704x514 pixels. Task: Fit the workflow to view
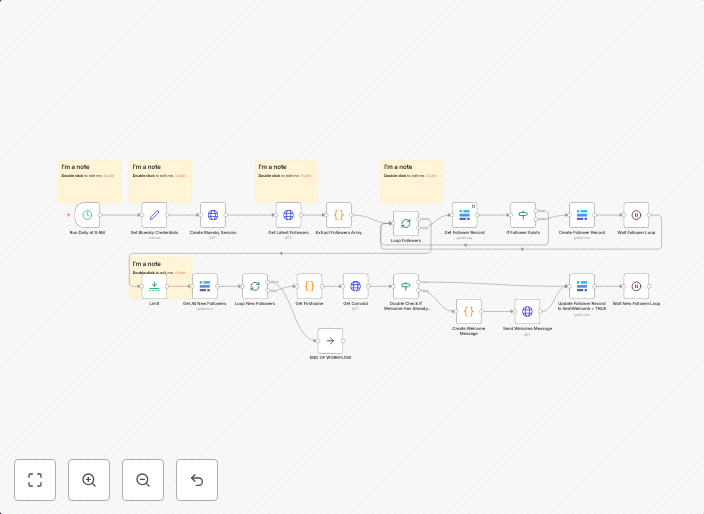tap(35, 480)
